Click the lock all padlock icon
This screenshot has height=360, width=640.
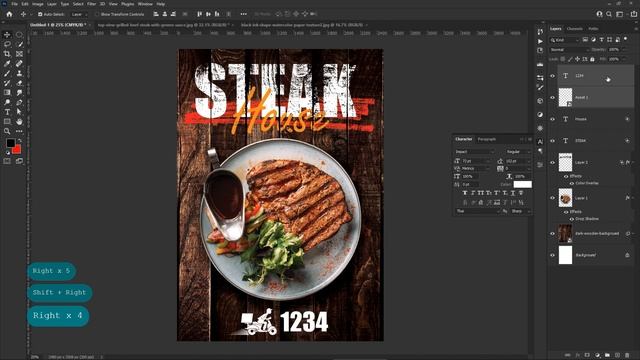pyautogui.click(x=592, y=60)
